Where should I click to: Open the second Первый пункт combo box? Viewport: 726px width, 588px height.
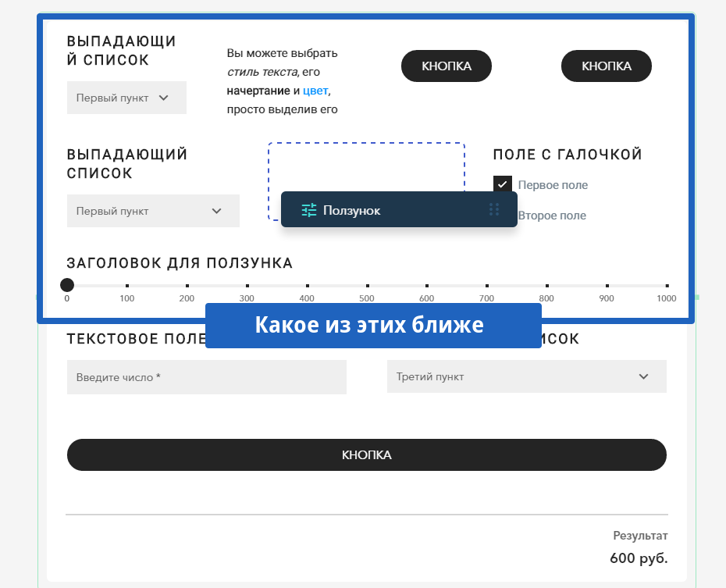point(153,211)
